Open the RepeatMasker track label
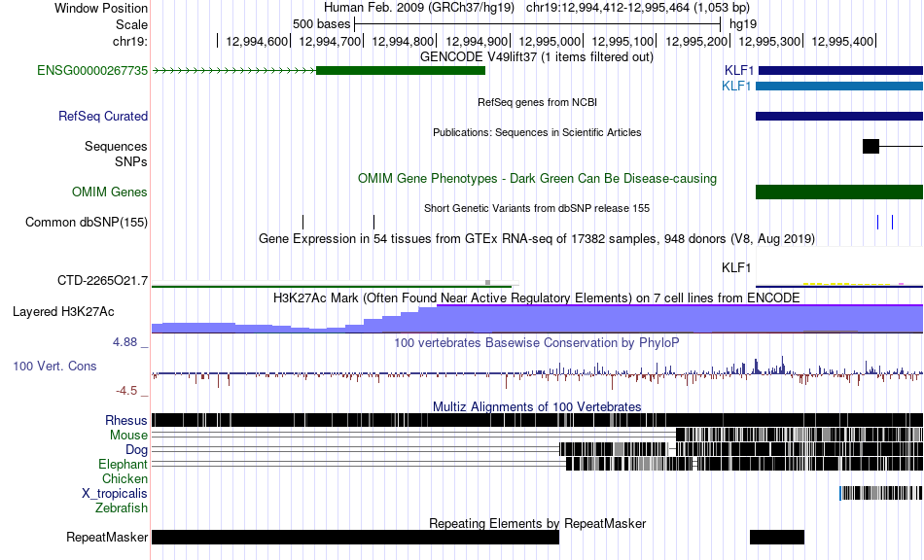 (107, 537)
